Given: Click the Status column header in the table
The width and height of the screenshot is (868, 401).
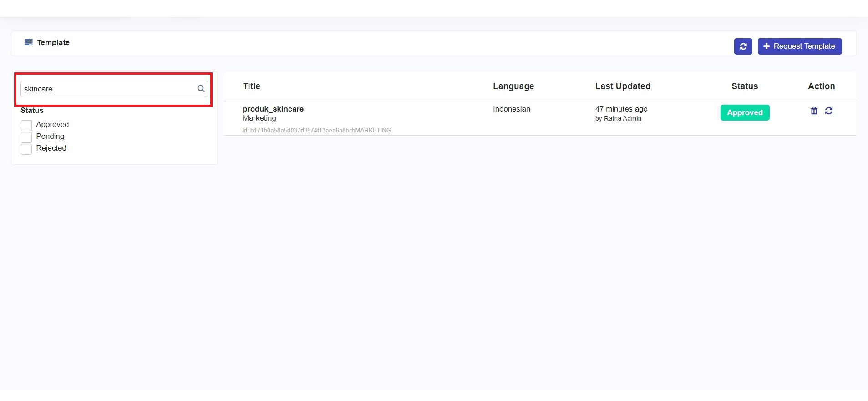Looking at the screenshot, I should pyautogui.click(x=744, y=86).
